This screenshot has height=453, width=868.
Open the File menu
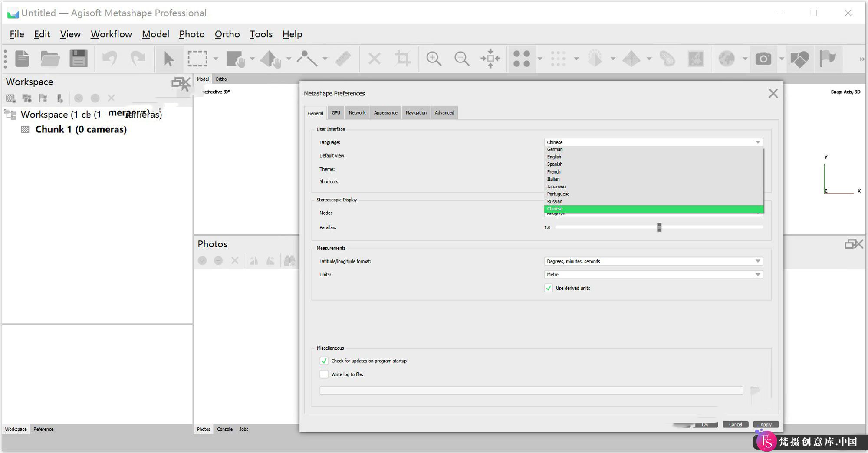17,34
